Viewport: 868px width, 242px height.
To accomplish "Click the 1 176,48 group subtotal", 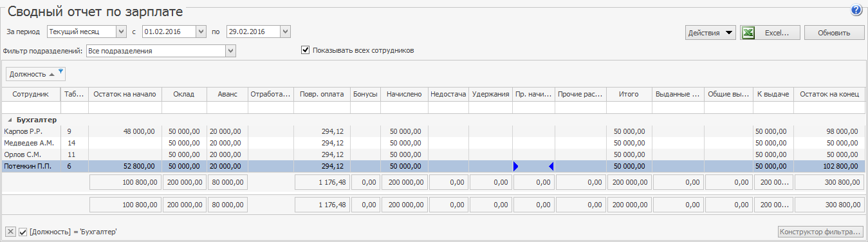I will pos(322,182).
